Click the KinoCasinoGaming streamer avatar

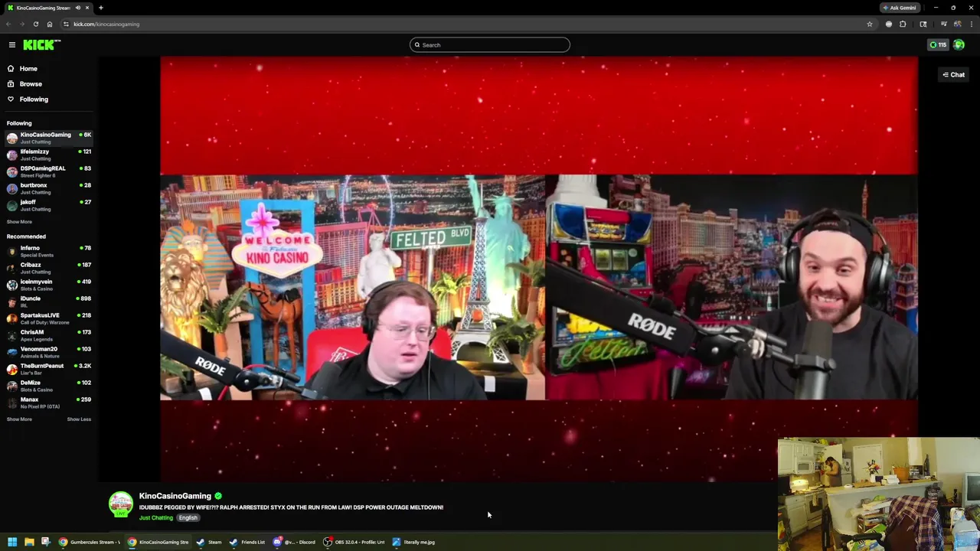[120, 505]
